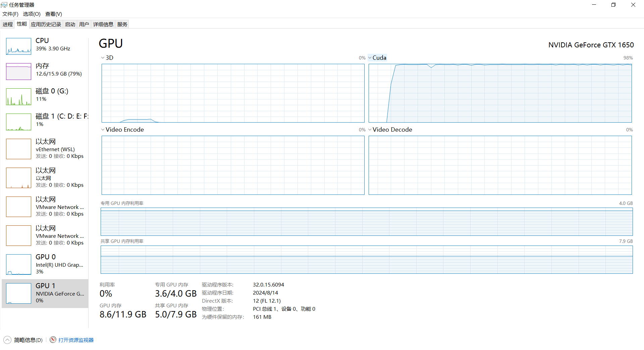
Task: Click the Resource Monitor icon
Action: pos(53,340)
